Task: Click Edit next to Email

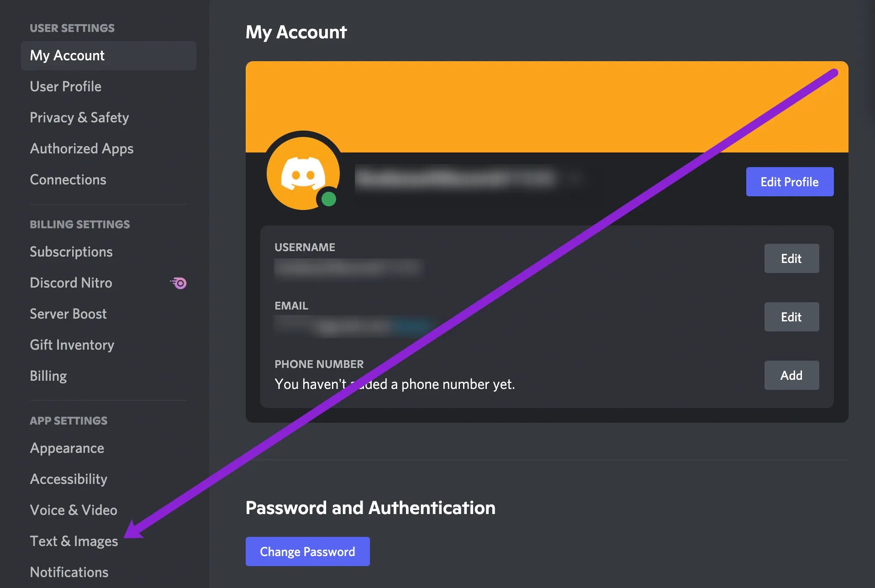Action: tap(791, 317)
